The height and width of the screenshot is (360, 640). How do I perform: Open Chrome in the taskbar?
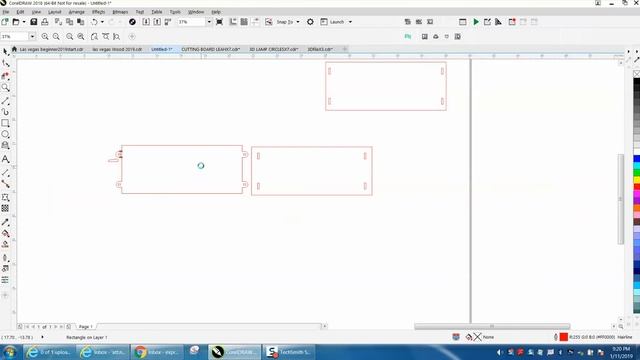point(157,352)
